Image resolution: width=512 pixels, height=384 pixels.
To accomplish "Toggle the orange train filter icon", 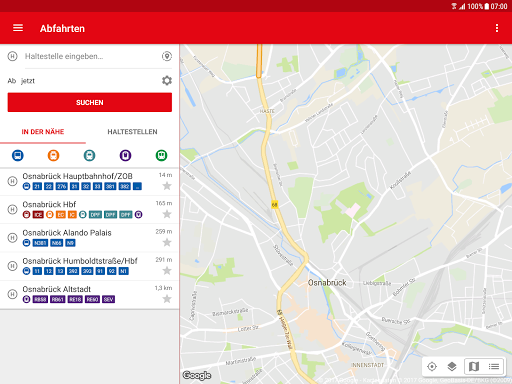I will (53, 155).
